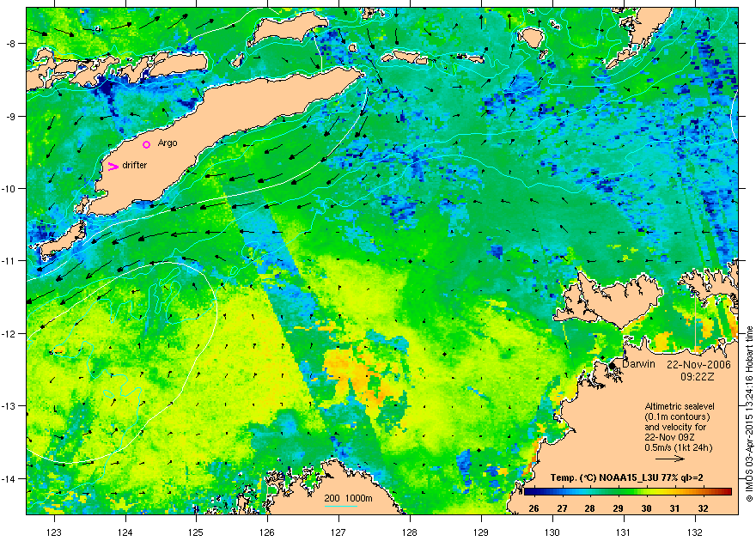Click the colorbar label '27'
The image size is (756, 541).
(x=562, y=508)
